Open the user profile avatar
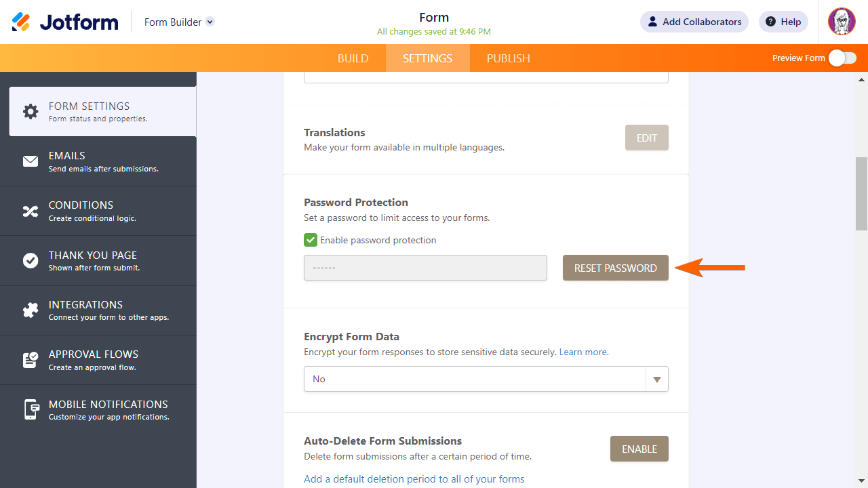This screenshot has height=488, width=868. tap(842, 22)
